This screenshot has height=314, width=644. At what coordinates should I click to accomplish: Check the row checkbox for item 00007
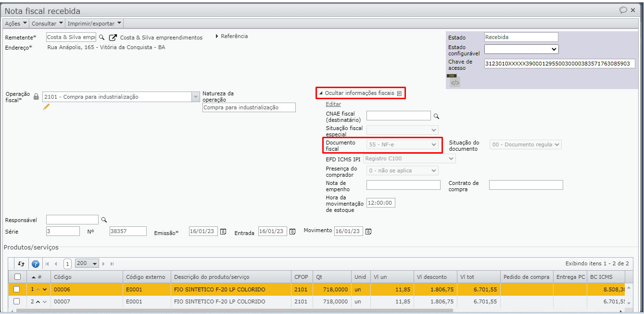[x=17, y=301]
